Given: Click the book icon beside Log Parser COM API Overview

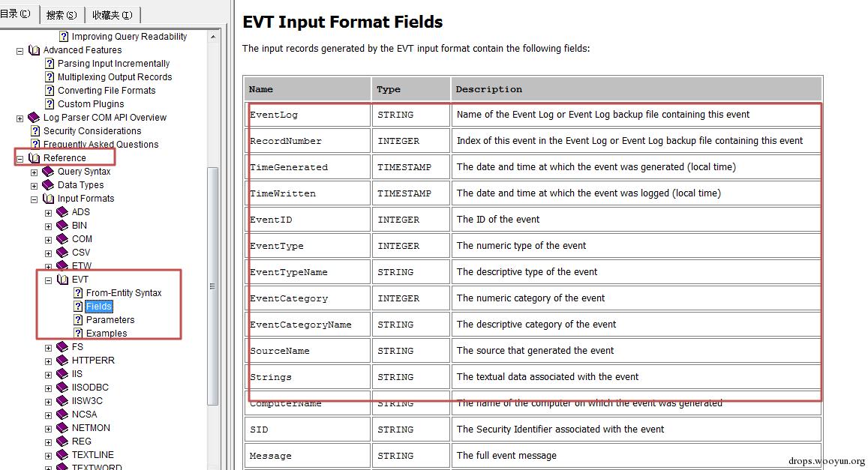Looking at the screenshot, I should click(34, 118).
